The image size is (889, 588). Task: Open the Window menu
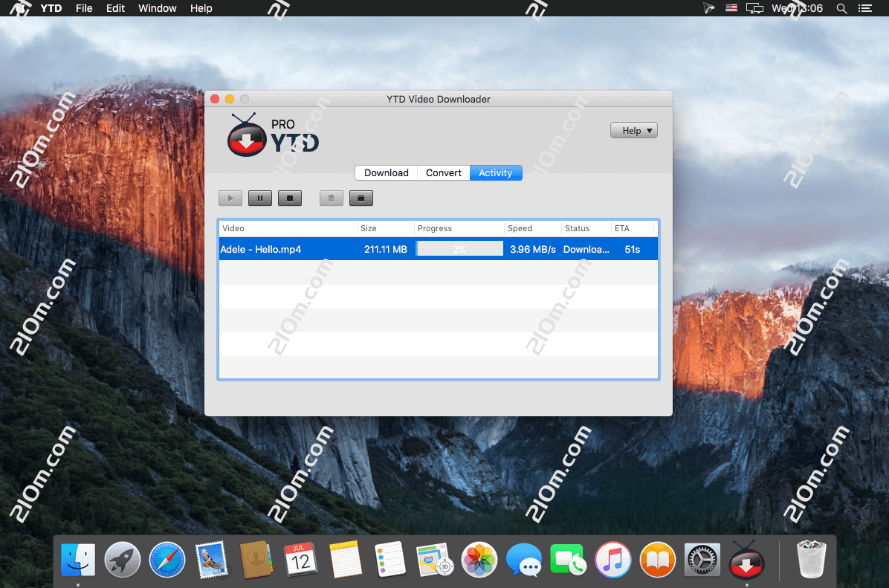pyautogui.click(x=157, y=8)
